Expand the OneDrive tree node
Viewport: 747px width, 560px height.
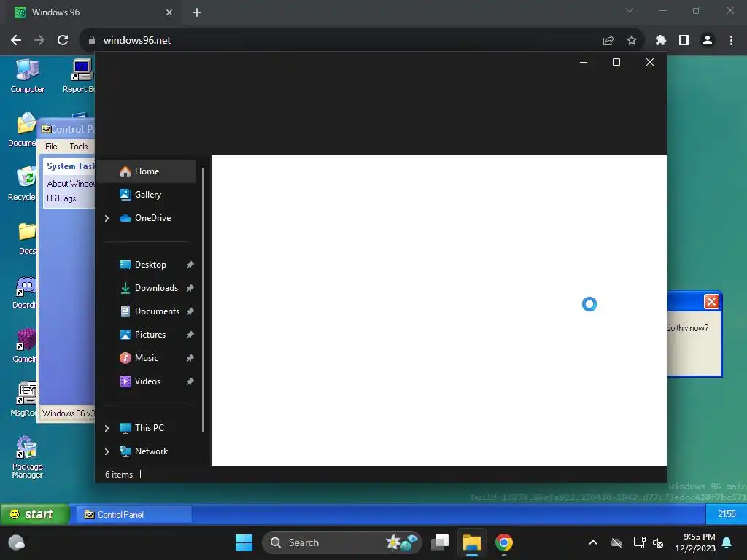click(107, 218)
